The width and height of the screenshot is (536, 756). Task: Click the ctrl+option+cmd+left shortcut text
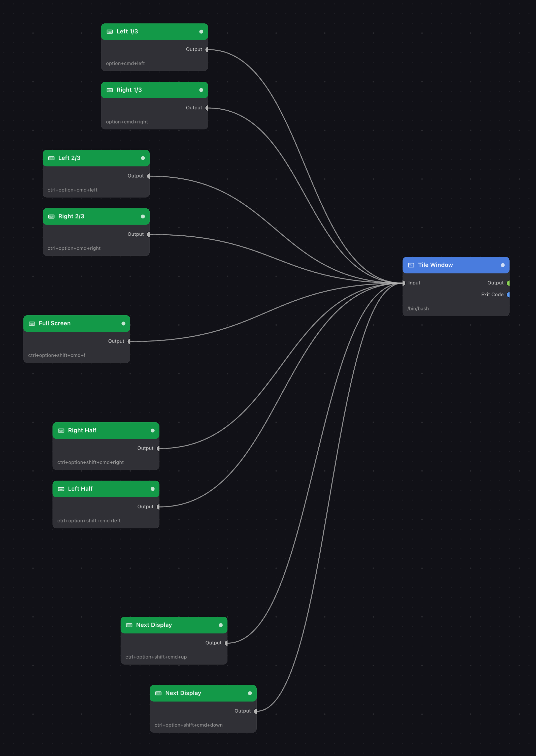(73, 190)
